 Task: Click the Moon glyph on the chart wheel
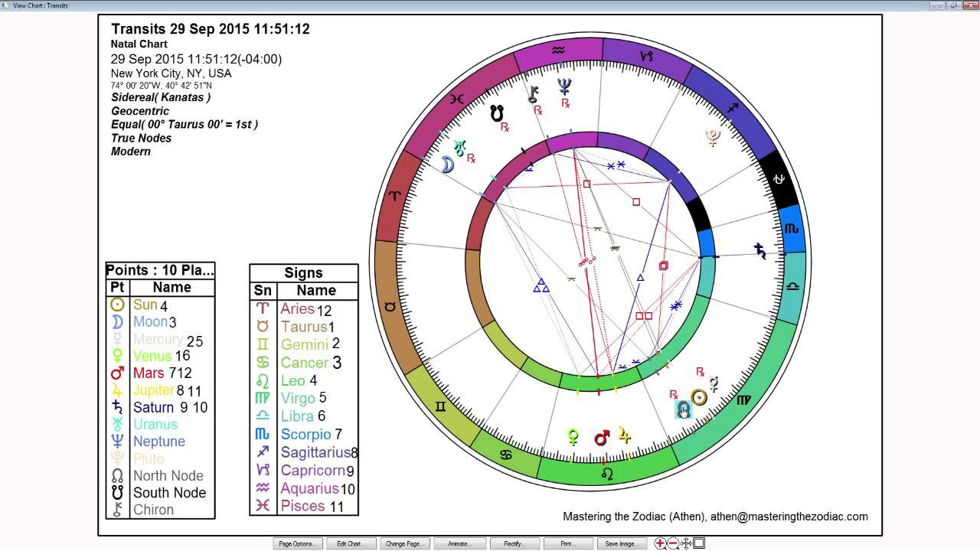pos(448,165)
